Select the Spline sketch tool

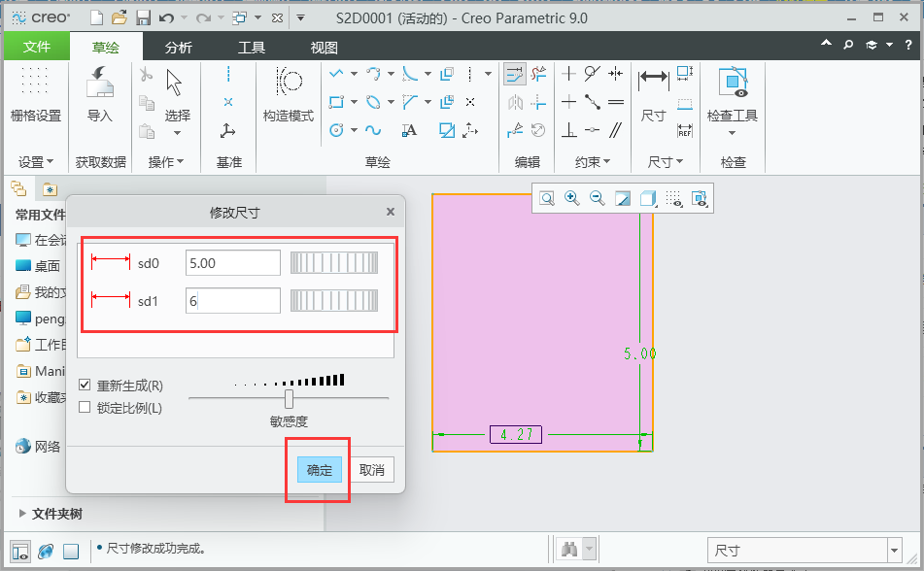coord(373,130)
